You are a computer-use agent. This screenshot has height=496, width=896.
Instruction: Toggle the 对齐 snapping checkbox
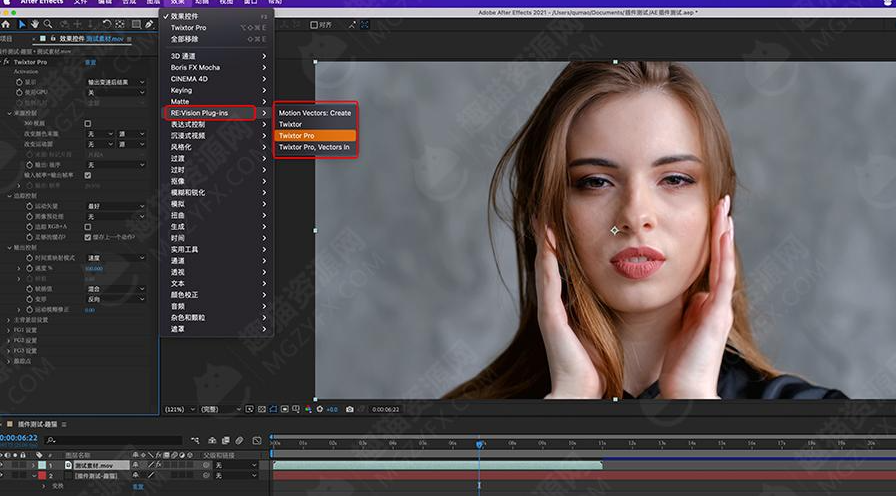coord(314,25)
